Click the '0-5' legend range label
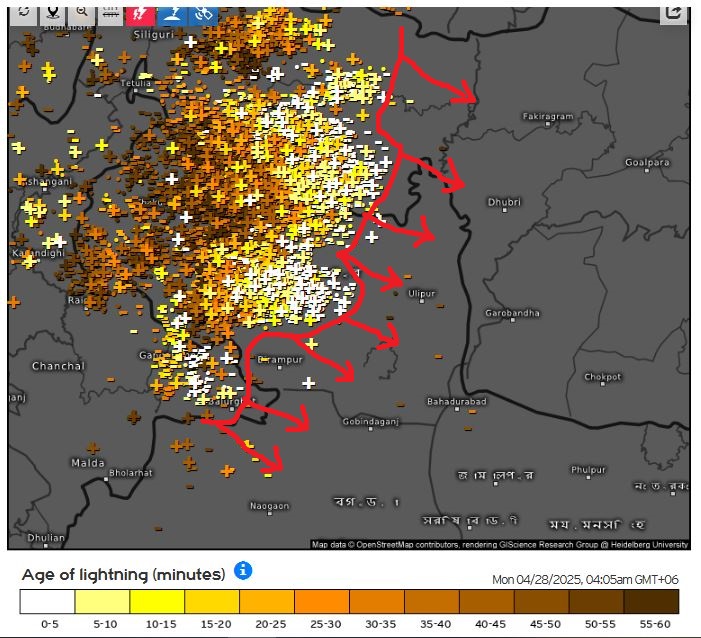 (50, 624)
